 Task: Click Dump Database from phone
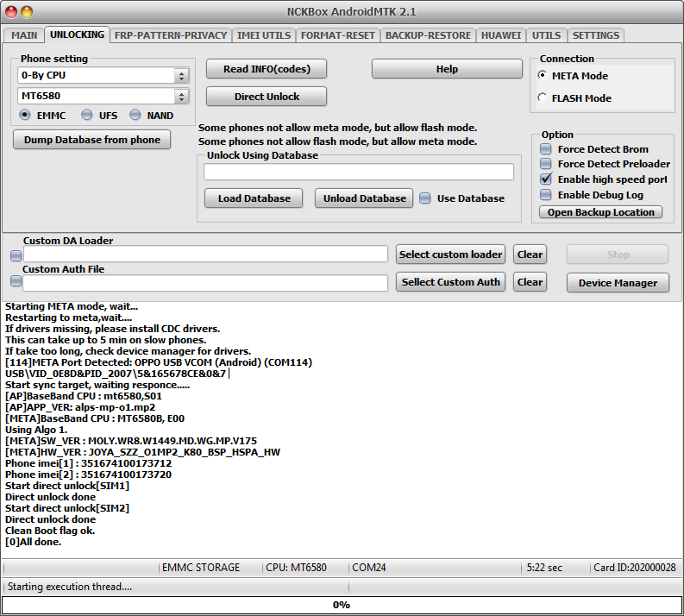point(92,140)
